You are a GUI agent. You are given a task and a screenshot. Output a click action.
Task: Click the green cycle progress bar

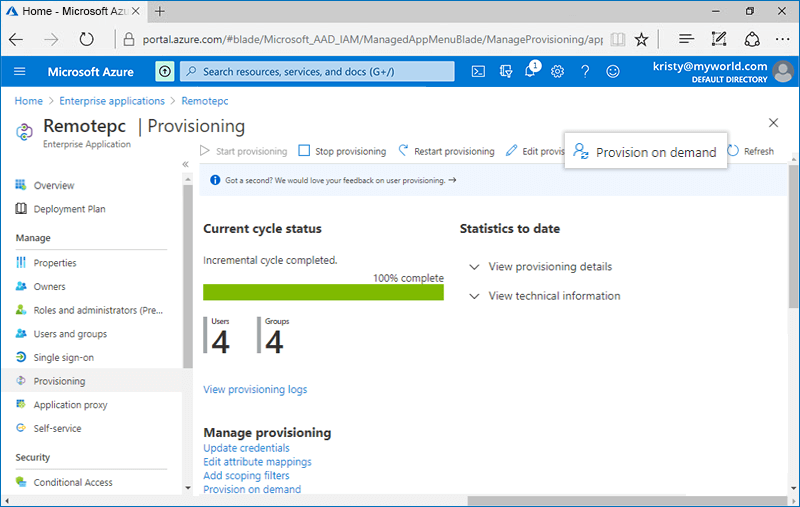(x=323, y=292)
